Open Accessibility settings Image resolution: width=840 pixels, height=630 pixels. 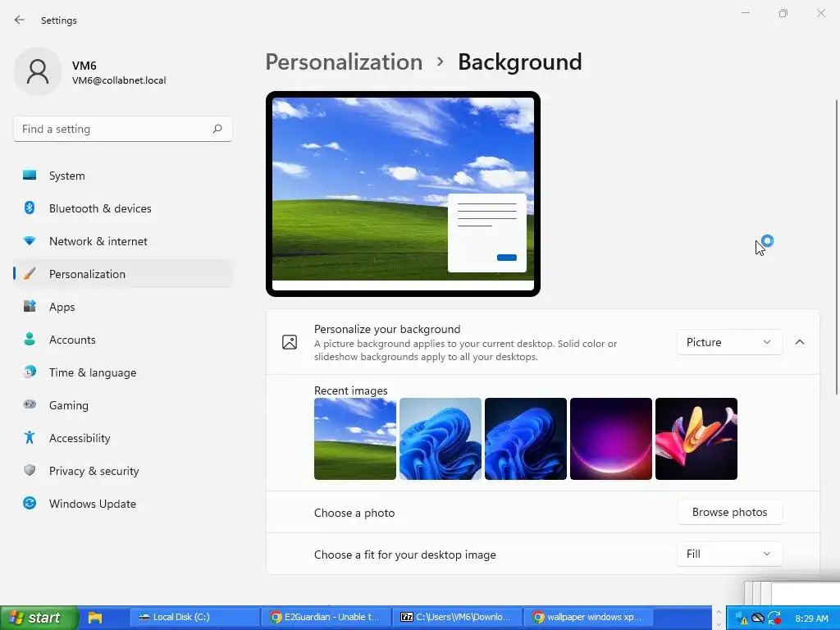123,438
